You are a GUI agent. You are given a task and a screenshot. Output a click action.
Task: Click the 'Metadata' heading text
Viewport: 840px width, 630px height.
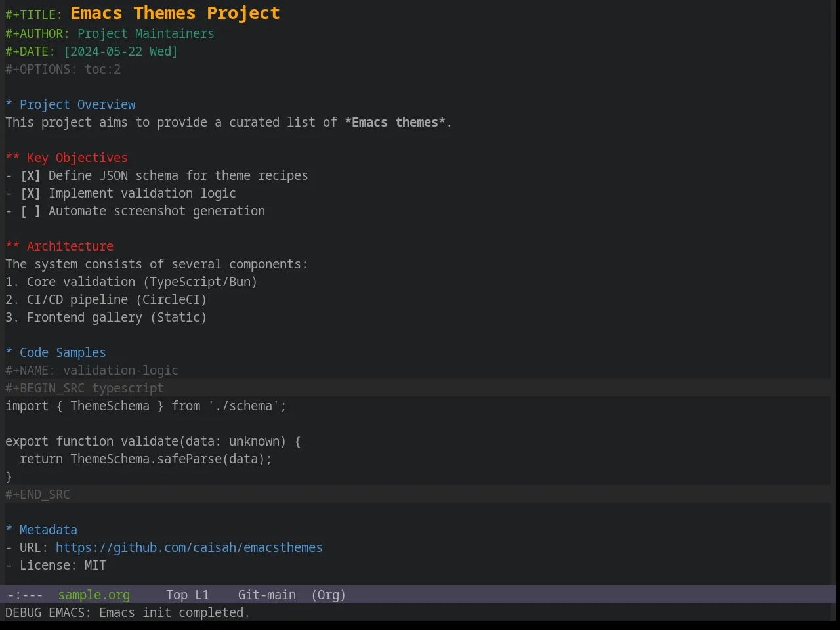(49, 530)
